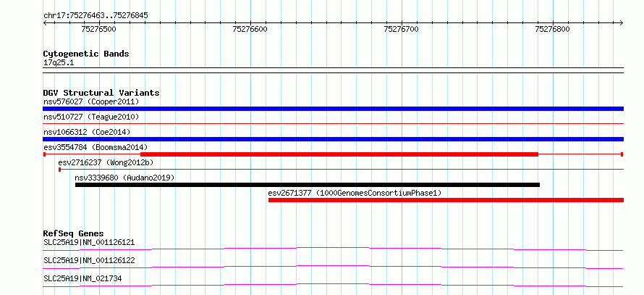Click the 75276600 ruler position label
Viewport: 644px width, 295px height.
[x=250, y=29]
